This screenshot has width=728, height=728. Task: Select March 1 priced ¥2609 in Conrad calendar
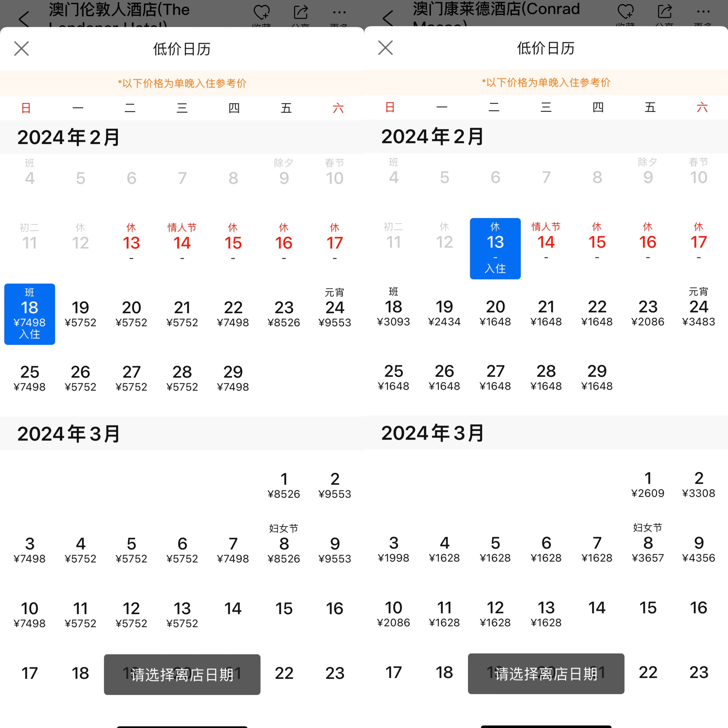[648, 484]
